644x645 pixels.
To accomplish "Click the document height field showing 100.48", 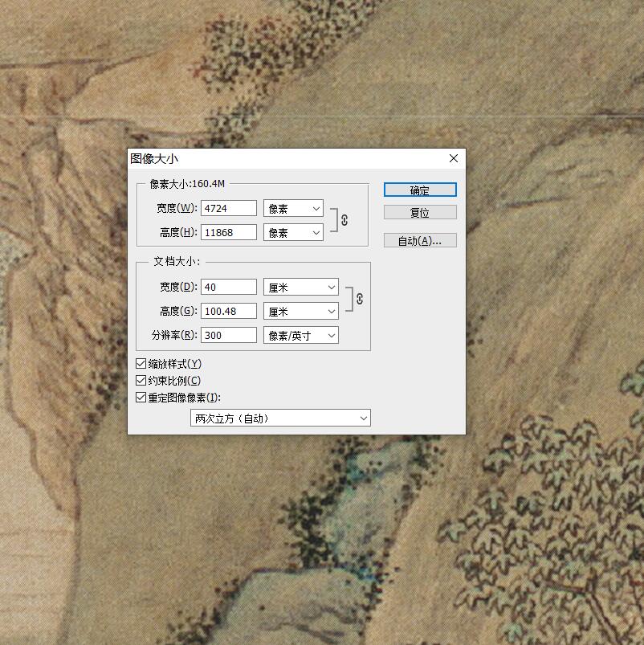I will (x=229, y=311).
